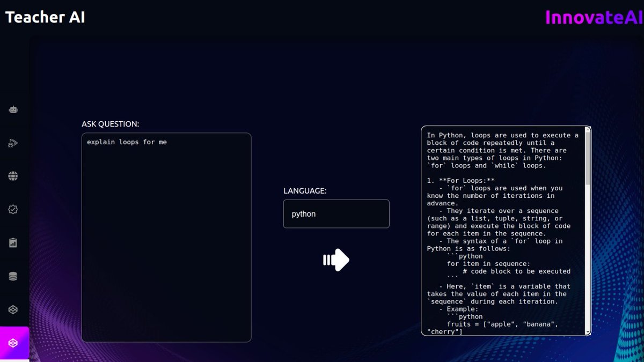This screenshot has width=644, height=362.
Task: Select the highlighted cube icon on the purple tile
Action: coord(13,343)
